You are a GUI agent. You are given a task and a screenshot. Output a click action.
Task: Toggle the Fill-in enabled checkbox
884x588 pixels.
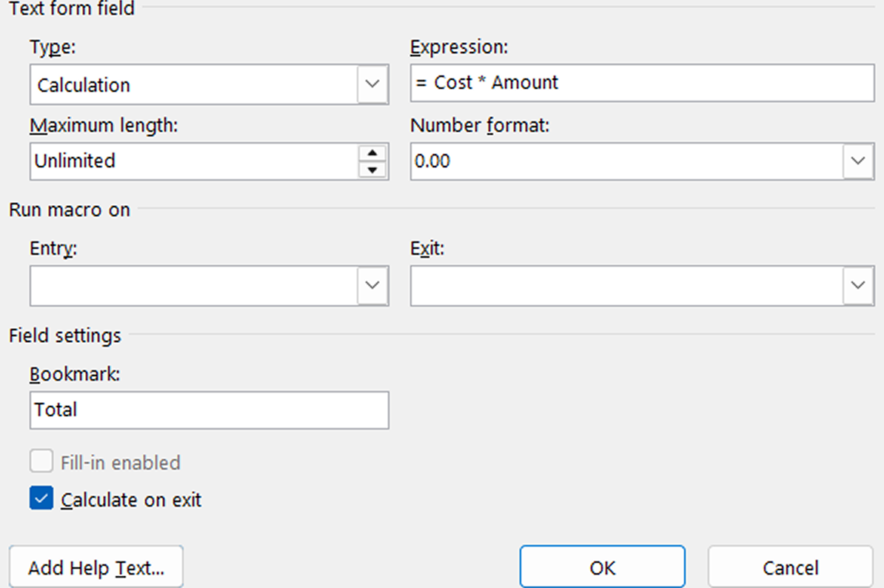pos(41,462)
